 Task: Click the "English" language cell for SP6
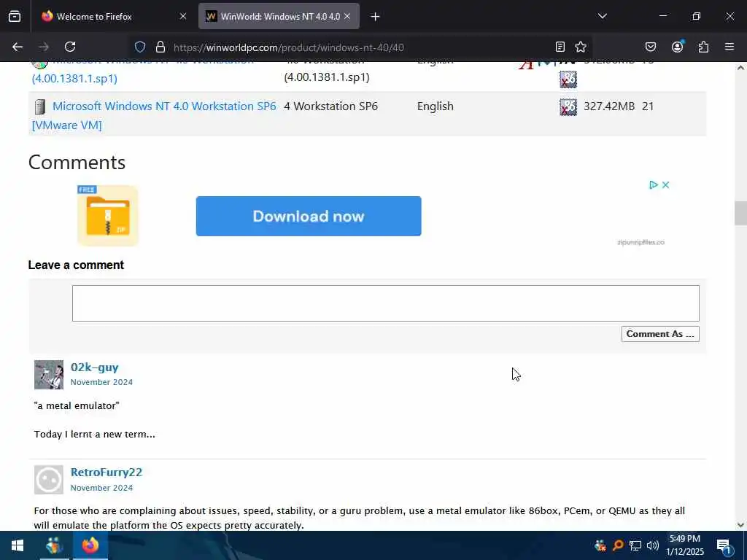(436, 106)
